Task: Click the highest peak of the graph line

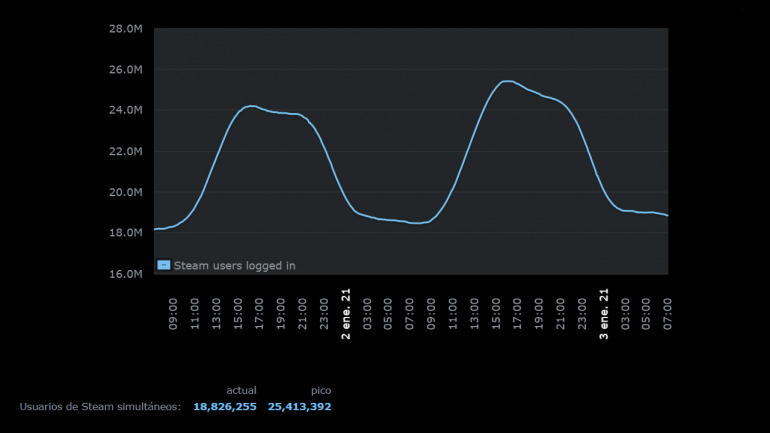Action: (507, 81)
